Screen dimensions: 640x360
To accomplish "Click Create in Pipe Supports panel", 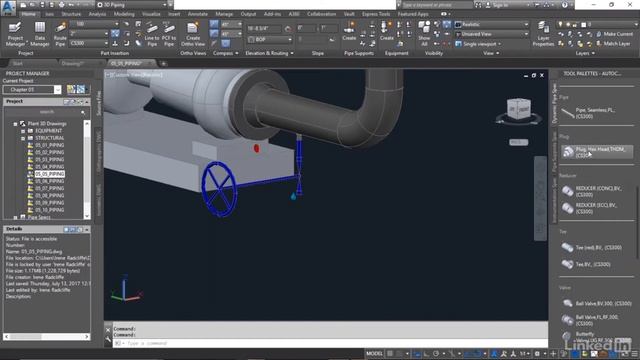I will [349, 31].
